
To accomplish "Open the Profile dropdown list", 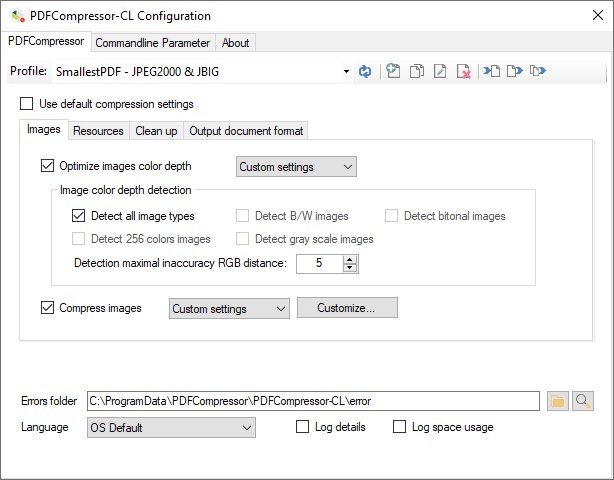I will tap(346, 71).
